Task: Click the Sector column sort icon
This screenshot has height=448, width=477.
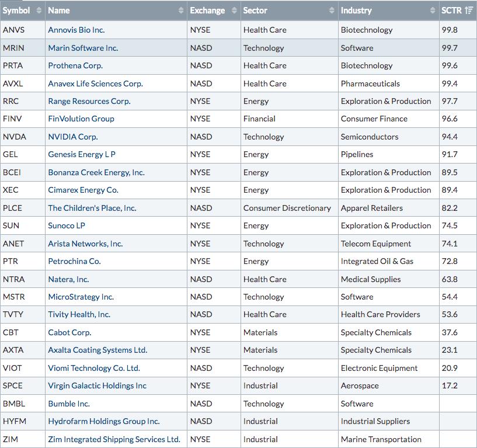Action: [332, 11]
